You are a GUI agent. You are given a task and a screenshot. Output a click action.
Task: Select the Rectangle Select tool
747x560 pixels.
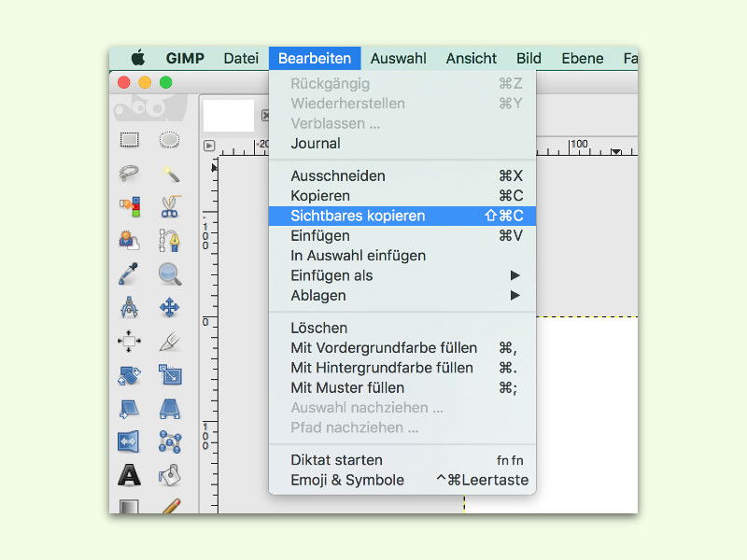point(129,140)
